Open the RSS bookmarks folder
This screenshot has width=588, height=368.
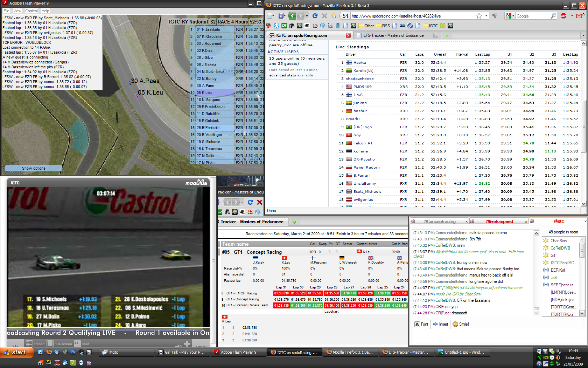pyautogui.click(x=383, y=26)
